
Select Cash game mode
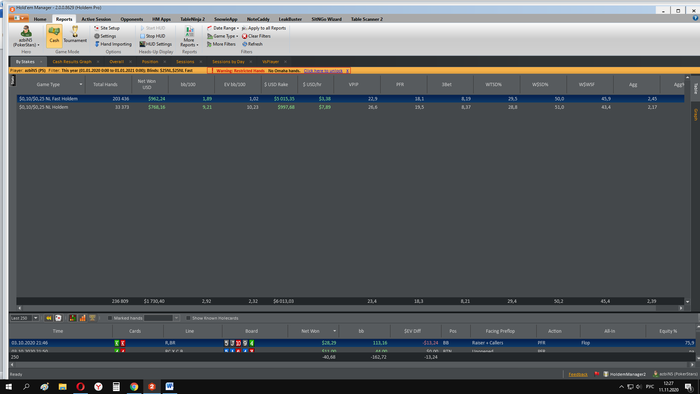[54, 36]
